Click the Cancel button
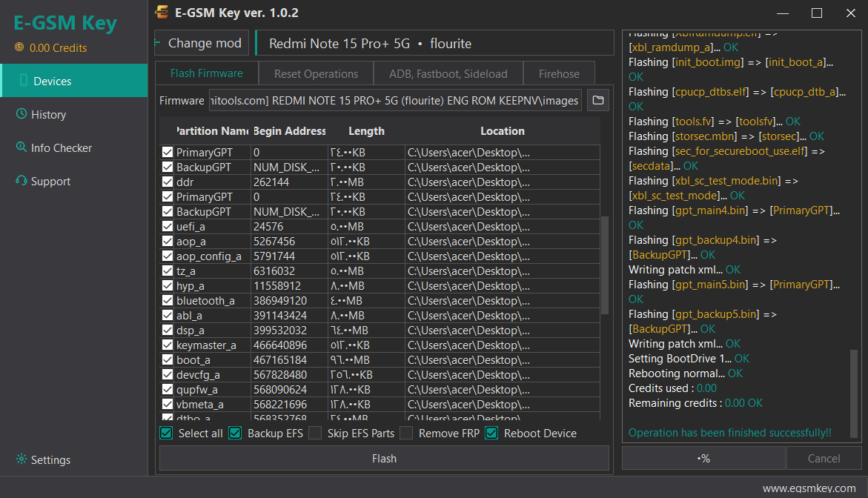 (x=824, y=458)
